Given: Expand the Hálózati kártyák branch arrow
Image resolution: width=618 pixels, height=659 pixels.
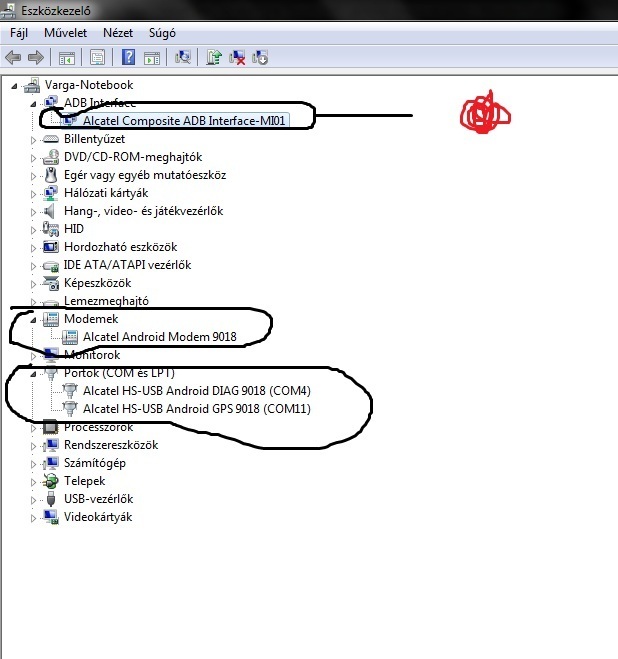Looking at the screenshot, I should click(33, 194).
